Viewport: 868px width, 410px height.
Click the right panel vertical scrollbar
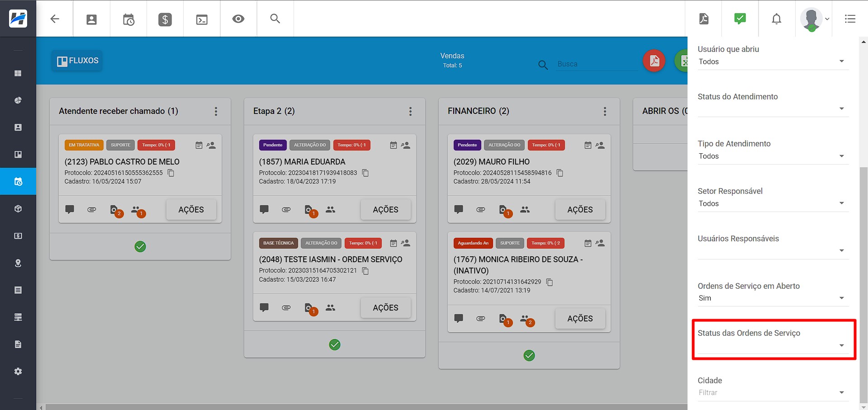863,285
